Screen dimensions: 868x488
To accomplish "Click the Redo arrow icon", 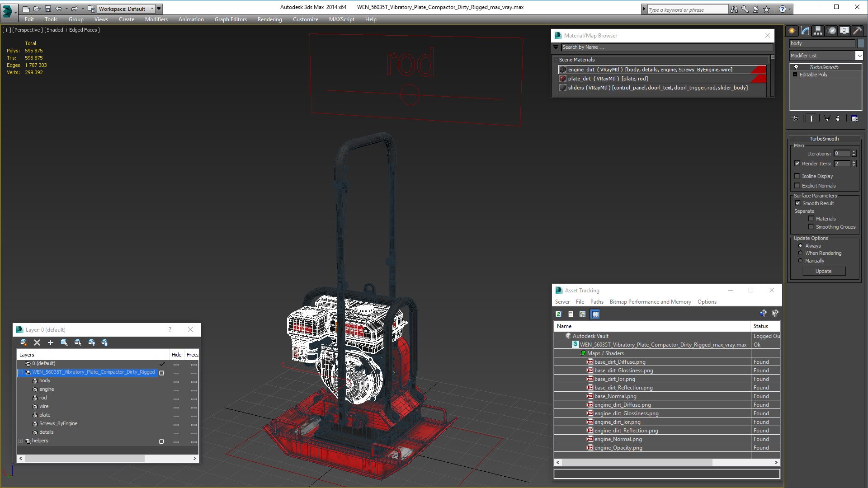I will [x=75, y=9].
